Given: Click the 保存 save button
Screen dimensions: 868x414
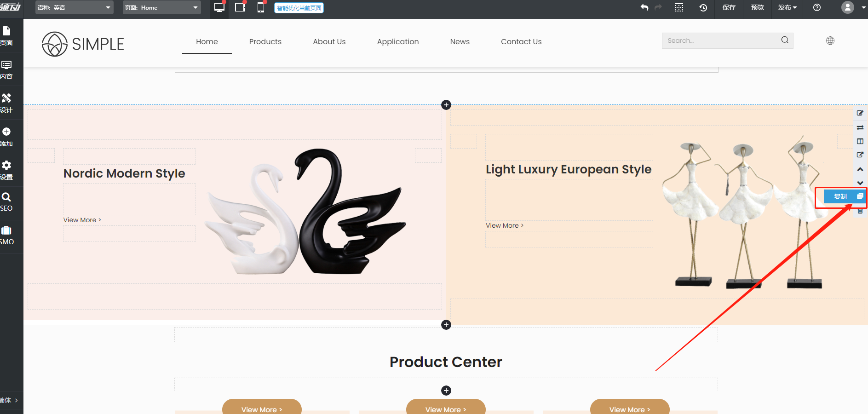Looking at the screenshot, I should point(729,7).
